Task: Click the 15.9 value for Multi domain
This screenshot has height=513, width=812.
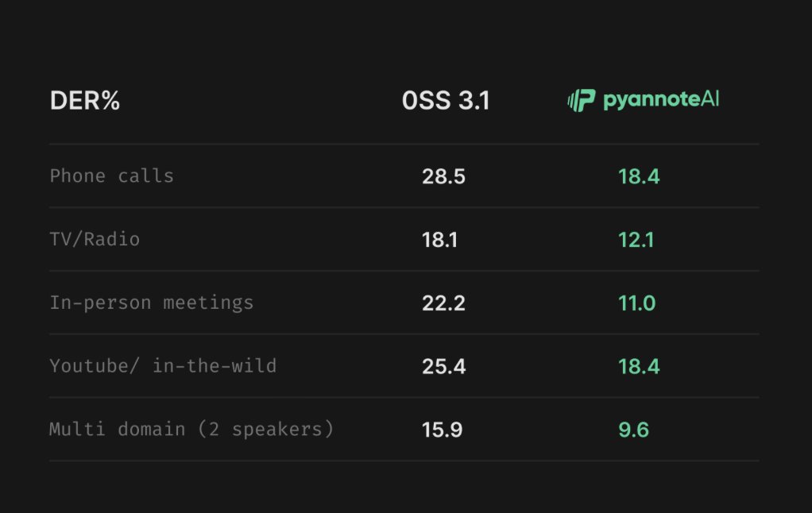Action: click(443, 430)
